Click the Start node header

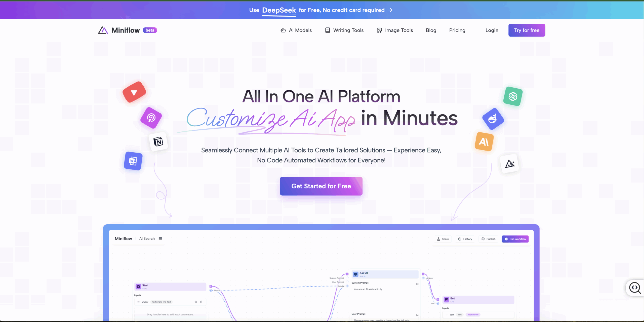pos(170,287)
